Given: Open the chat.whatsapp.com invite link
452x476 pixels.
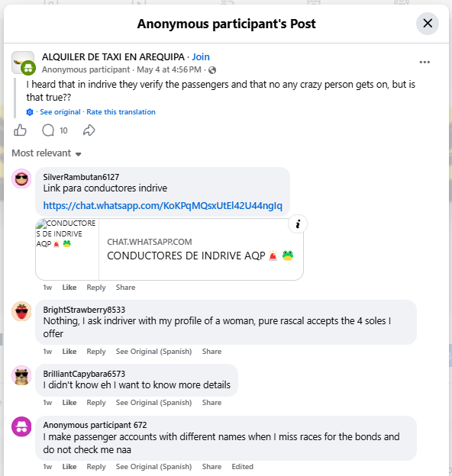Looking at the screenshot, I should 163,205.
